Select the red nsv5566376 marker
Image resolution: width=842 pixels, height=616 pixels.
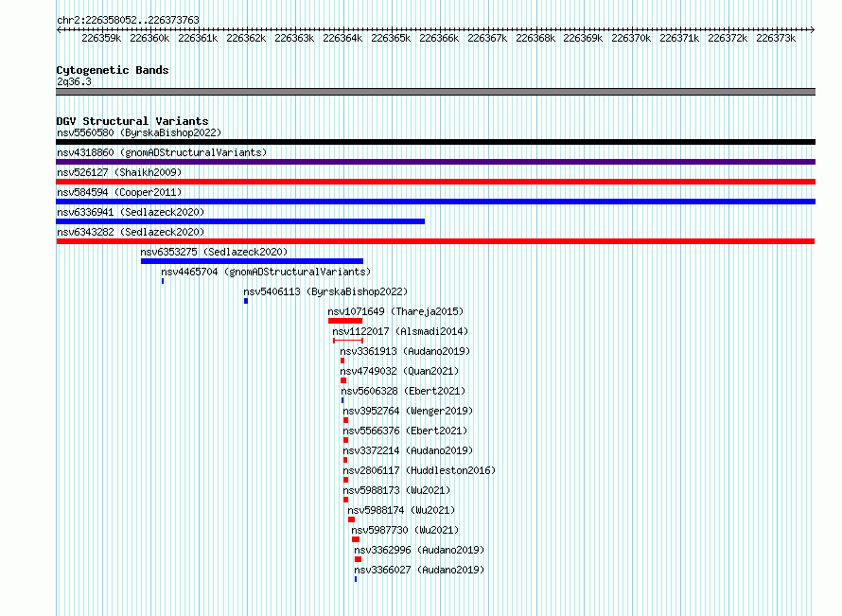[346, 440]
